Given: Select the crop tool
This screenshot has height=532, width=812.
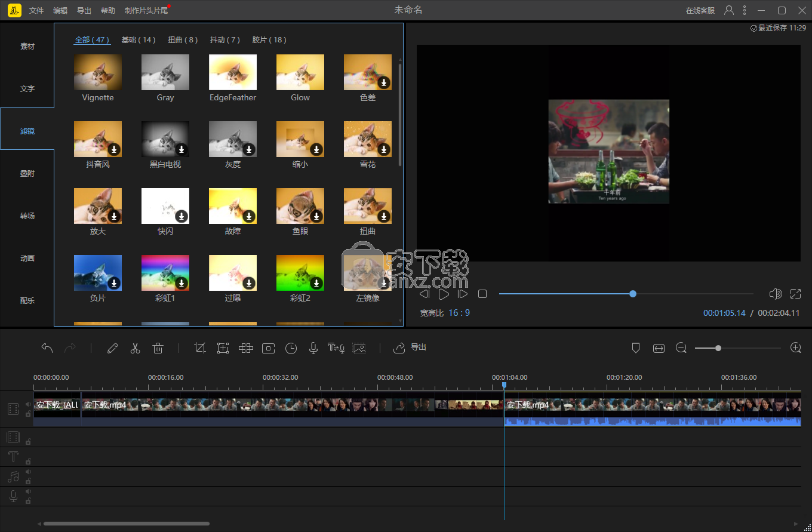Looking at the screenshot, I should [x=200, y=348].
